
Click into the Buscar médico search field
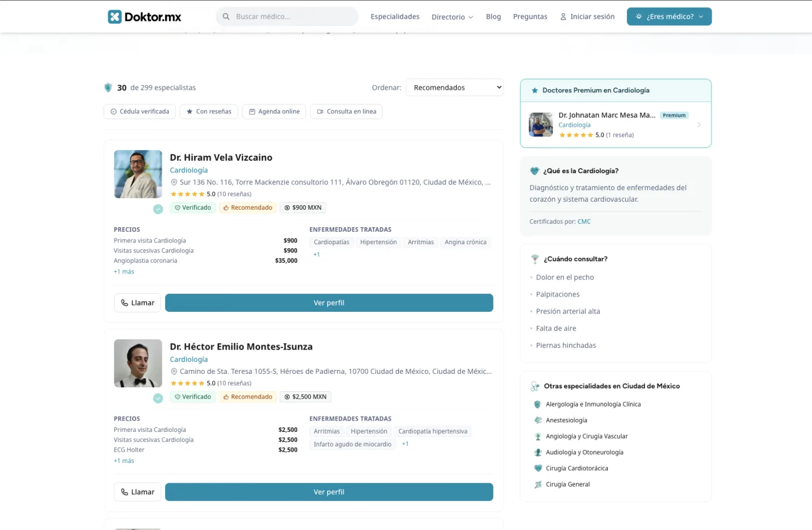pyautogui.click(x=287, y=16)
